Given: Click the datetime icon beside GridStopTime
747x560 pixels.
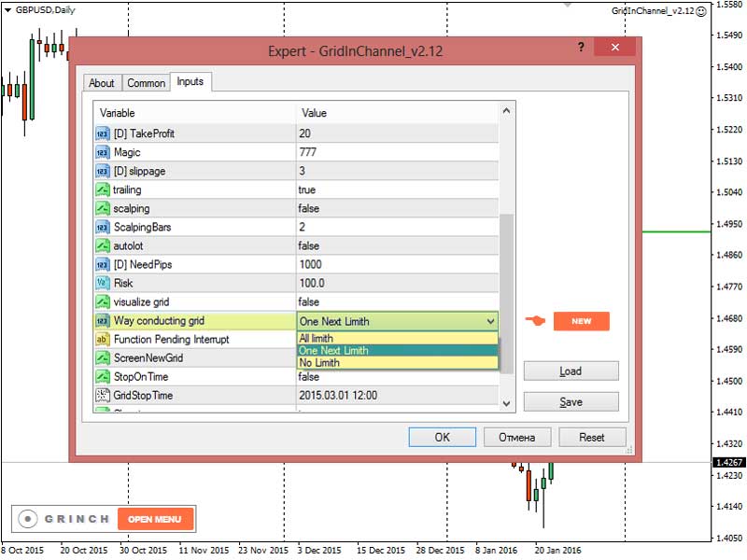Looking at the screenshot, I should coord(103,395).
